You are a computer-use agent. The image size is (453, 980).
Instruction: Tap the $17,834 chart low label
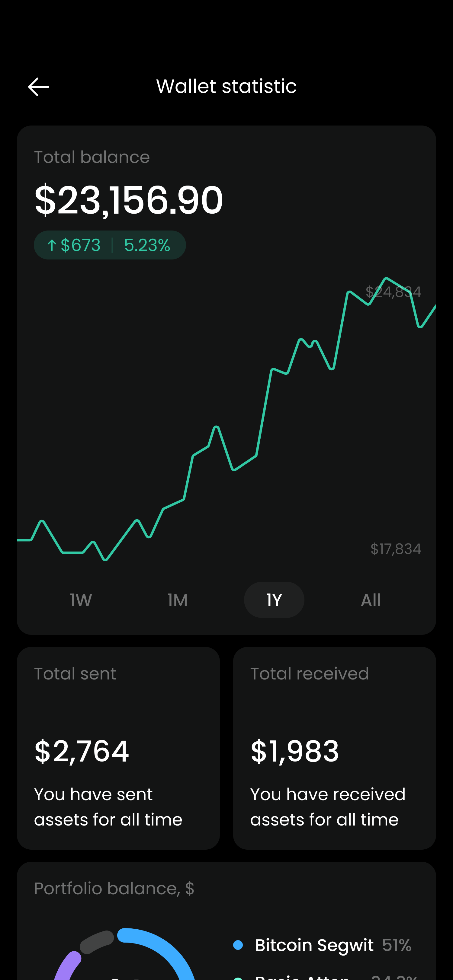[x=396, y=549]
